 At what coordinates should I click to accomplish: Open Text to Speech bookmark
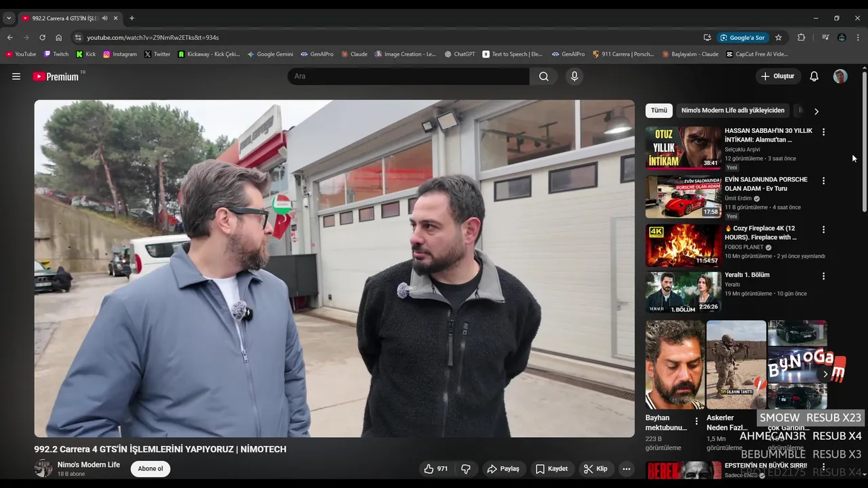[513, 54]
